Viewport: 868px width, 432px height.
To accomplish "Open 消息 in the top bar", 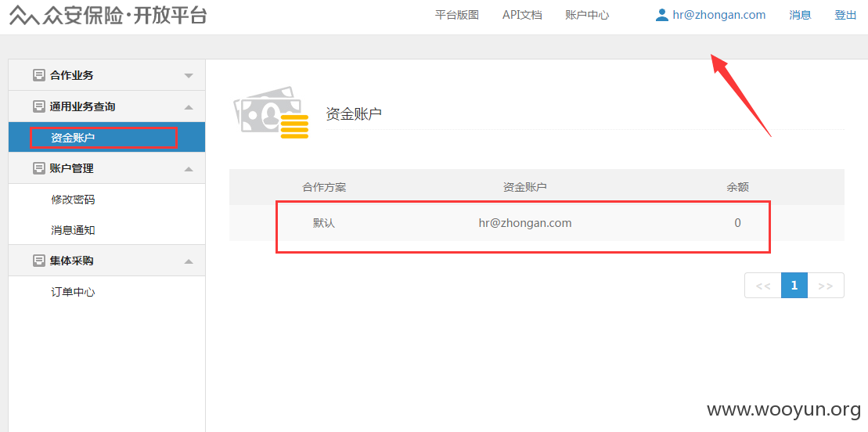I will 801,15.
